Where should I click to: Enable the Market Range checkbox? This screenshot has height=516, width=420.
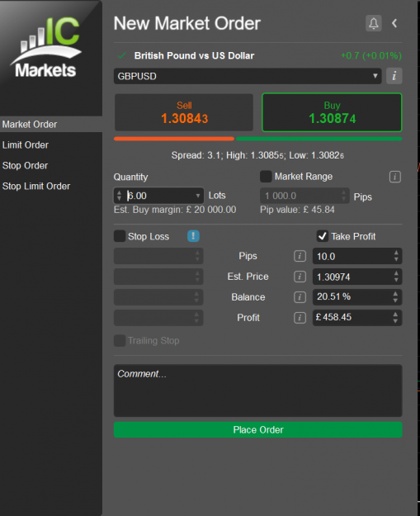(266, 177)
